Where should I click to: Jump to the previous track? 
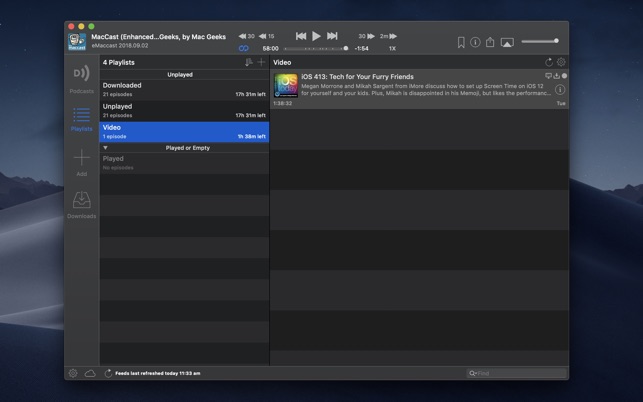[301, 36]
